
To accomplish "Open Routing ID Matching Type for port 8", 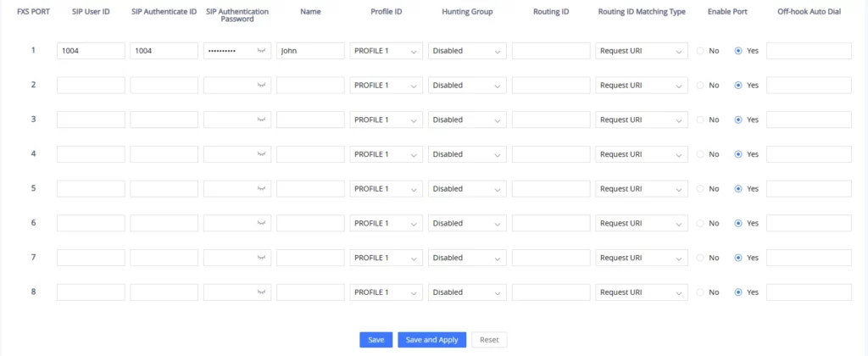I will [642, 292].
